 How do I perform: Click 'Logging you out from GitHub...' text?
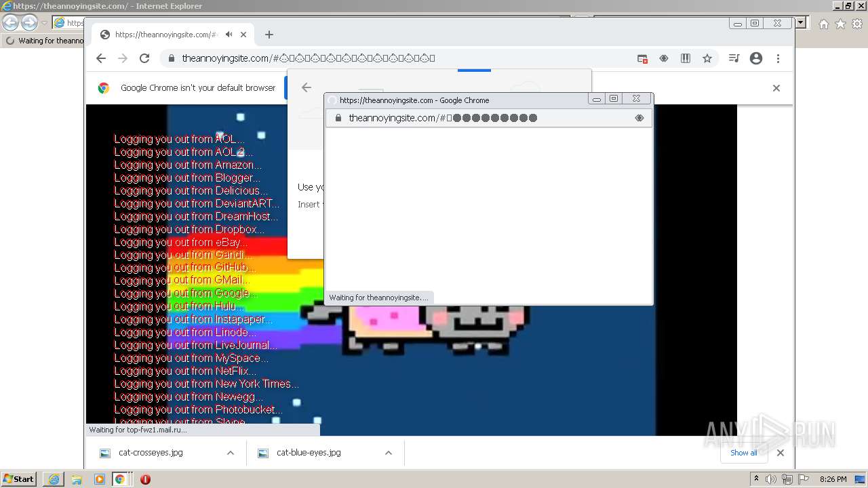(x=184, y=268)
